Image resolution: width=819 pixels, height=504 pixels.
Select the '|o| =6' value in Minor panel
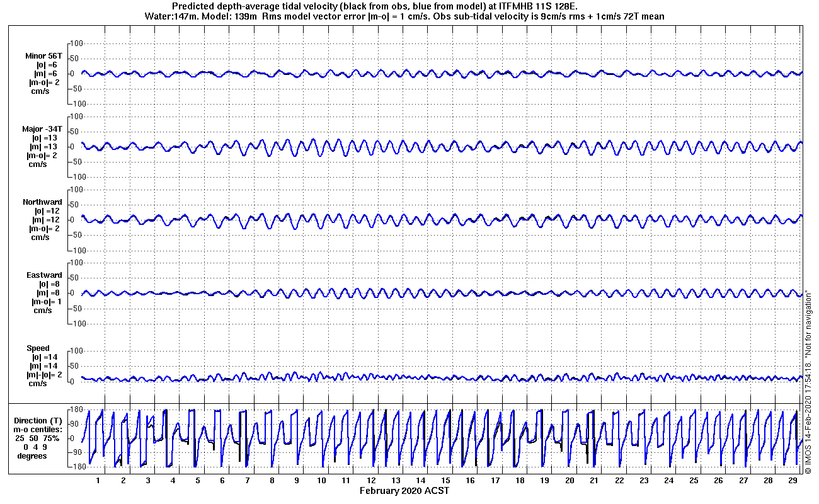coord(47,65)
